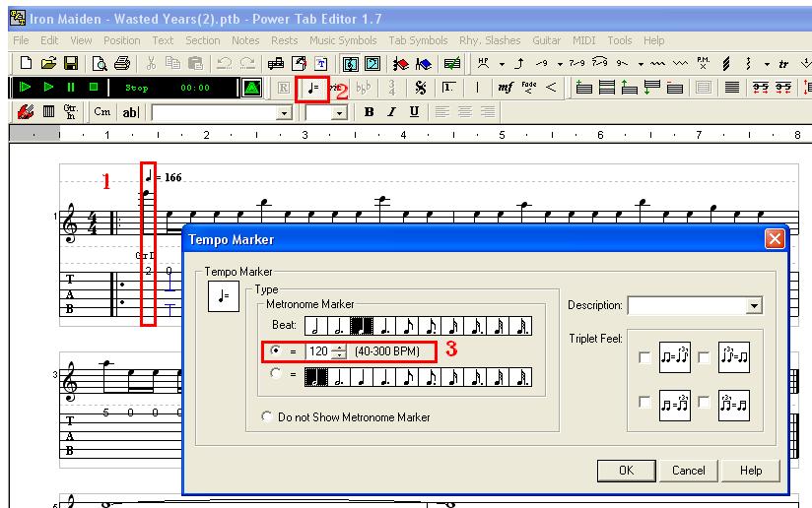Close the Tempo Marker dialog
This screenshot has height=508, width=812.
coord(775,239)
